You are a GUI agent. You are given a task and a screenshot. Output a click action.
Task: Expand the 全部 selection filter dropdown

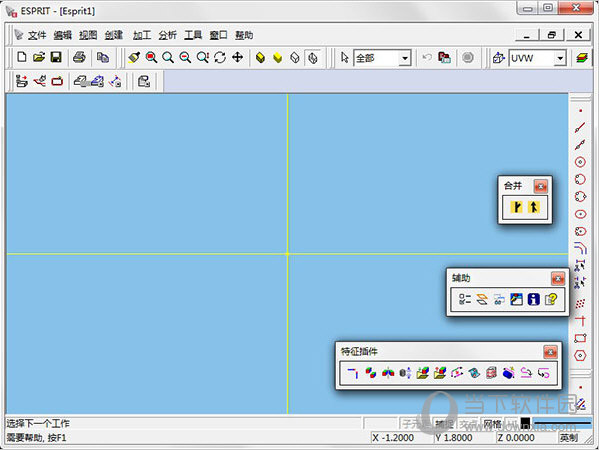pos(404,58)
